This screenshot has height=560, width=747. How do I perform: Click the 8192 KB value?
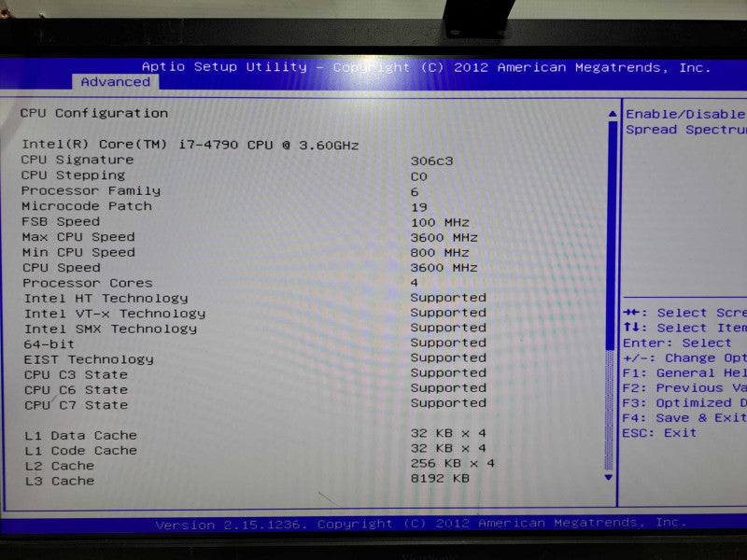440,478
